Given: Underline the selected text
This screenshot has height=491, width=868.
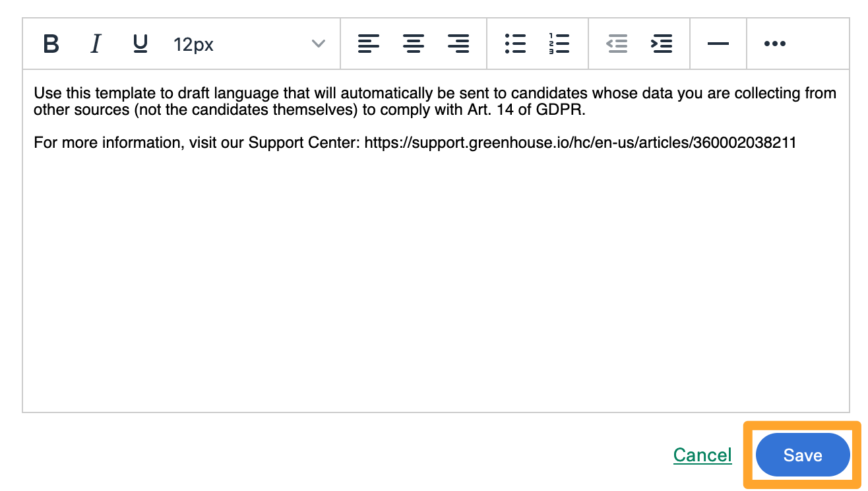Looking at the screenshot, I should click(x=140, y=44).
